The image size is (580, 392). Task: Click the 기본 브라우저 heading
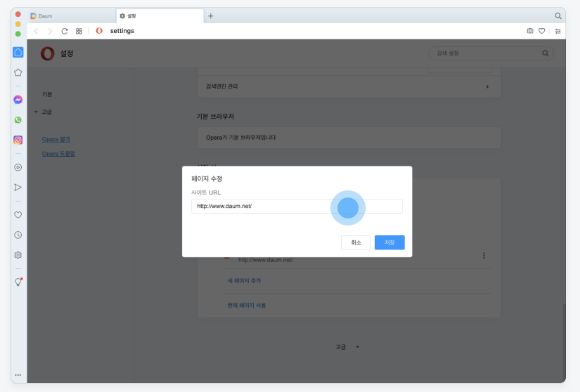pos(215,117)
